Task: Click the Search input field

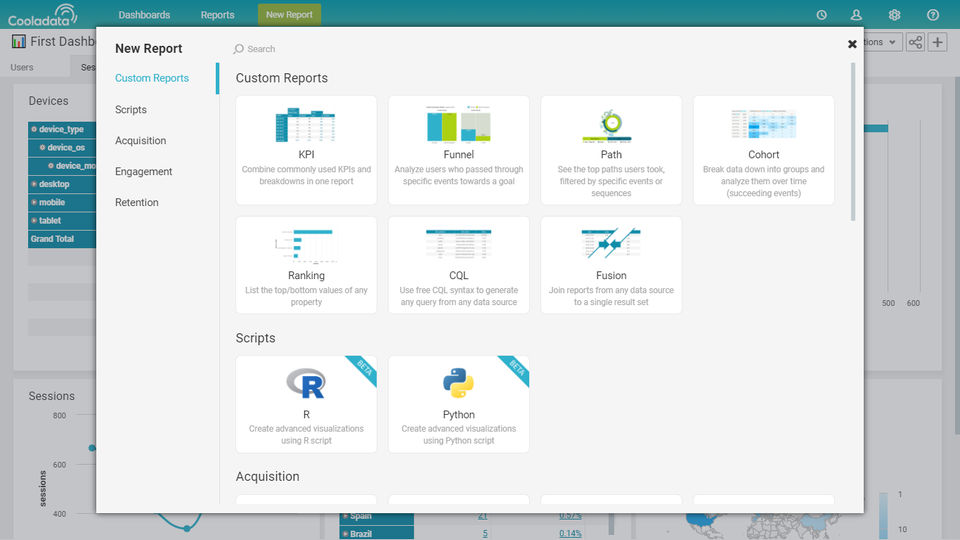Action: pos(261,49)
